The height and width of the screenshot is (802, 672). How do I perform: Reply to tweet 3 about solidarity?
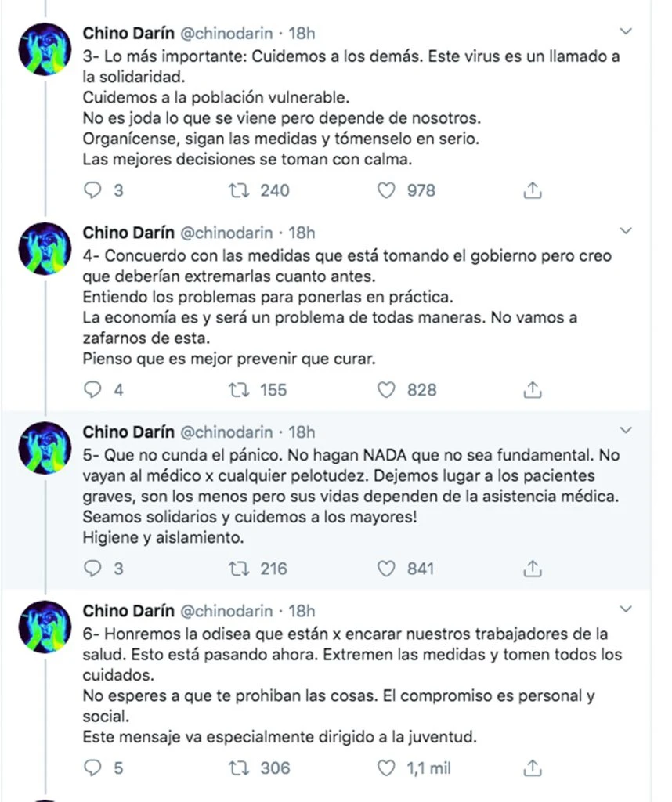click(93, 190)
